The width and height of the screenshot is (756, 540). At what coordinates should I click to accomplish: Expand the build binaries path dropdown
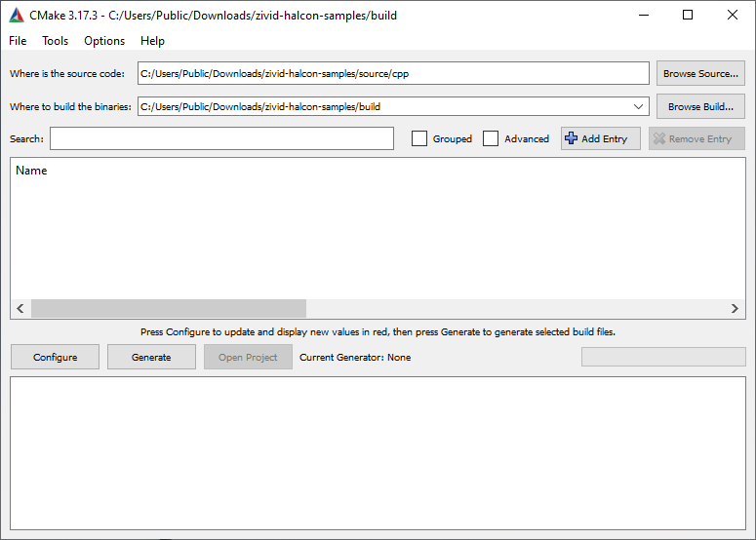point(638,106)
